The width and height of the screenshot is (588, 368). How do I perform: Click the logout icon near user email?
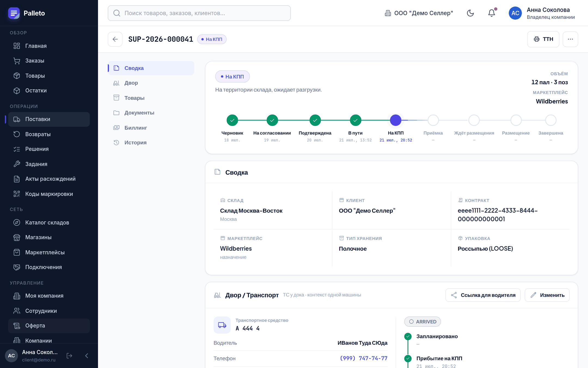[69, 356]
